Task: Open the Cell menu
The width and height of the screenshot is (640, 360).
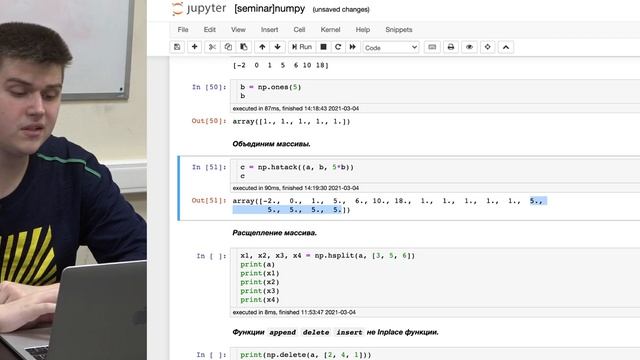Action: 299,29
